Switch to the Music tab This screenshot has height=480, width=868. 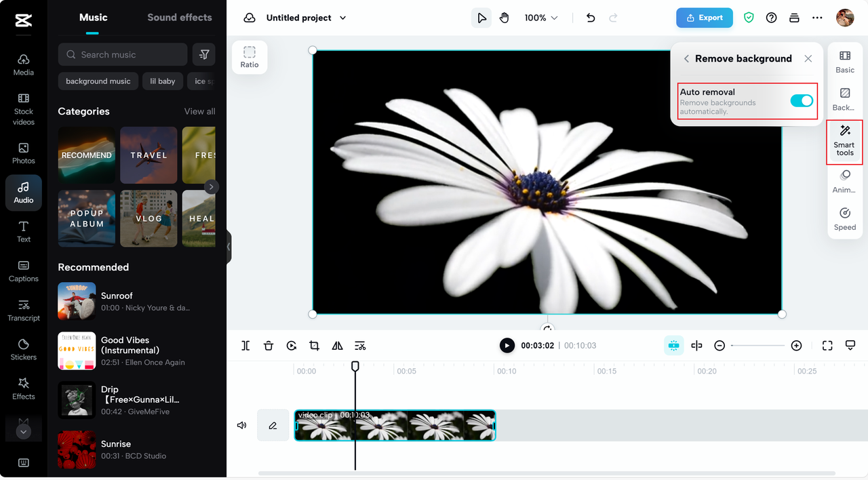pos(94,18)
